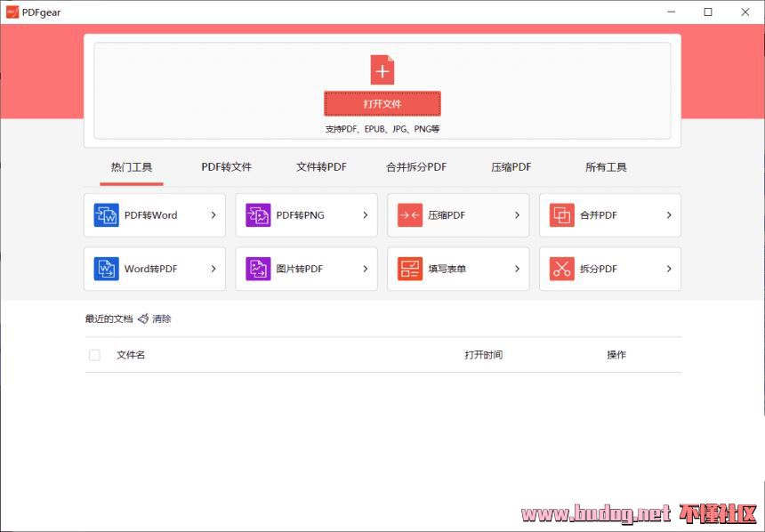
Task: Click the 填写表单 form icon
Action: [410, 269]
